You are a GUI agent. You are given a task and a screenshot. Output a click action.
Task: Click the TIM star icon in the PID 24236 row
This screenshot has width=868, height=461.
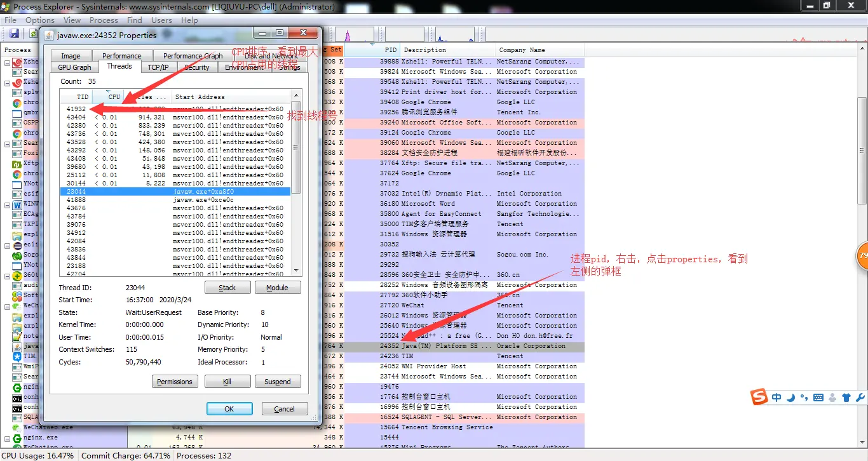[x=17, y=356]
